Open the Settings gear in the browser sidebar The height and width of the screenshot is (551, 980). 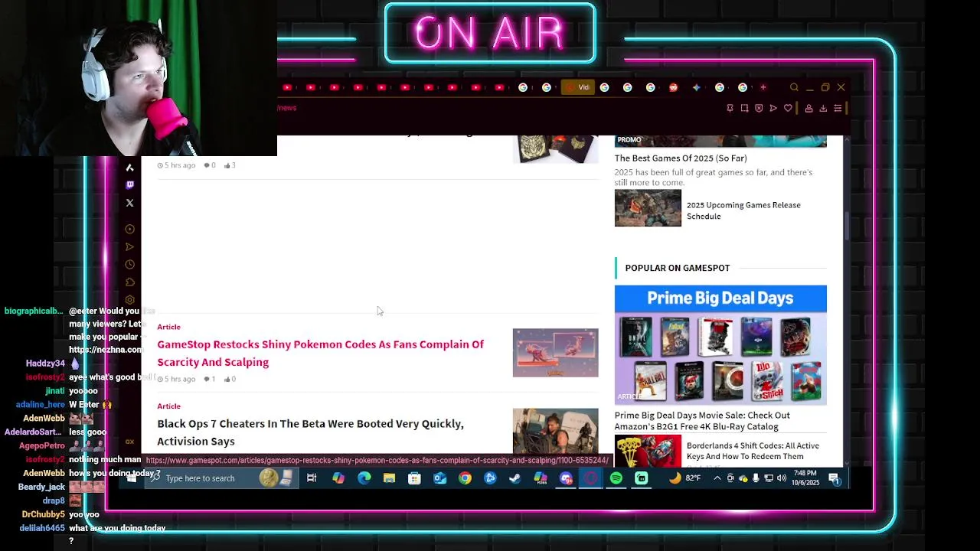[129, 299]
